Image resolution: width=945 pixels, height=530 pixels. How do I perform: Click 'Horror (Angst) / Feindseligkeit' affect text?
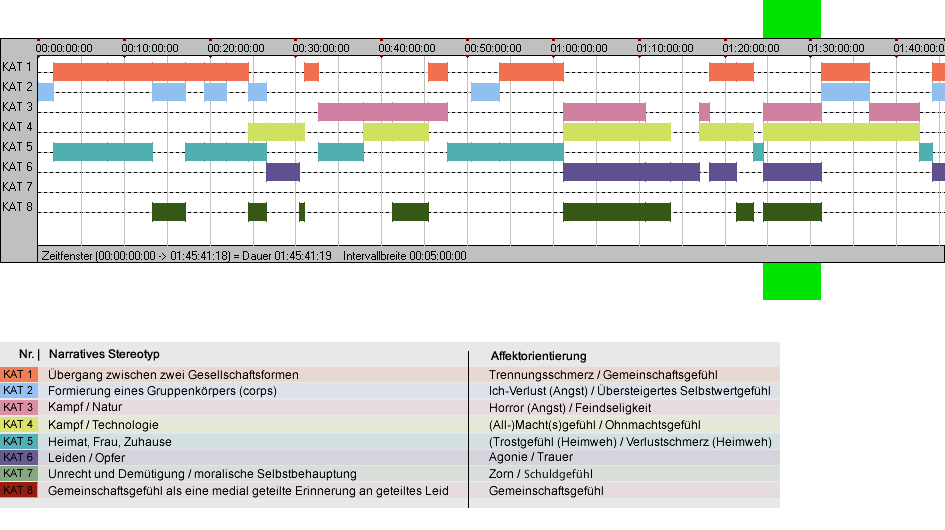pyautogui.click(x=570, y=408)
